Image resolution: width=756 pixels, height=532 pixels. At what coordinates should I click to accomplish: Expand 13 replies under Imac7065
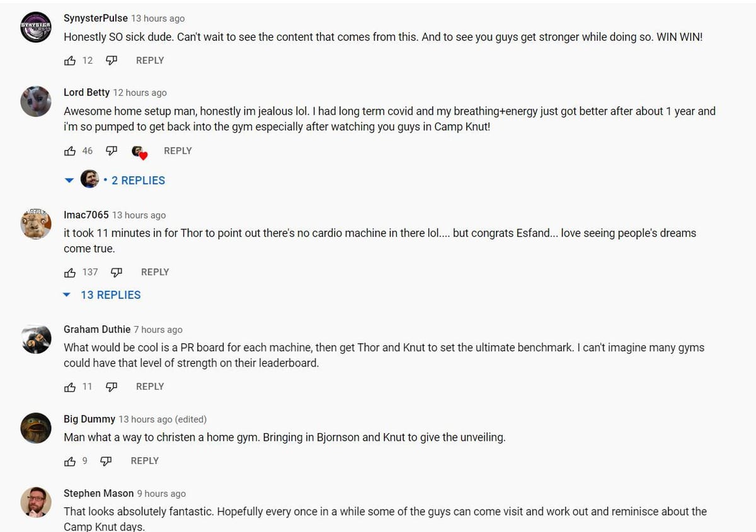point(110,295)
